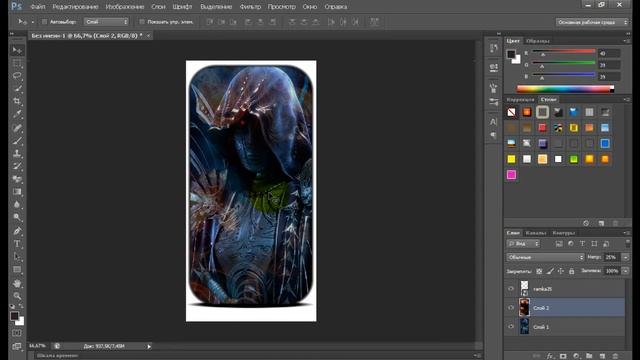Select the Hand tool
The width and height of the screenshot is (640, 360).
tap(17, 283)
